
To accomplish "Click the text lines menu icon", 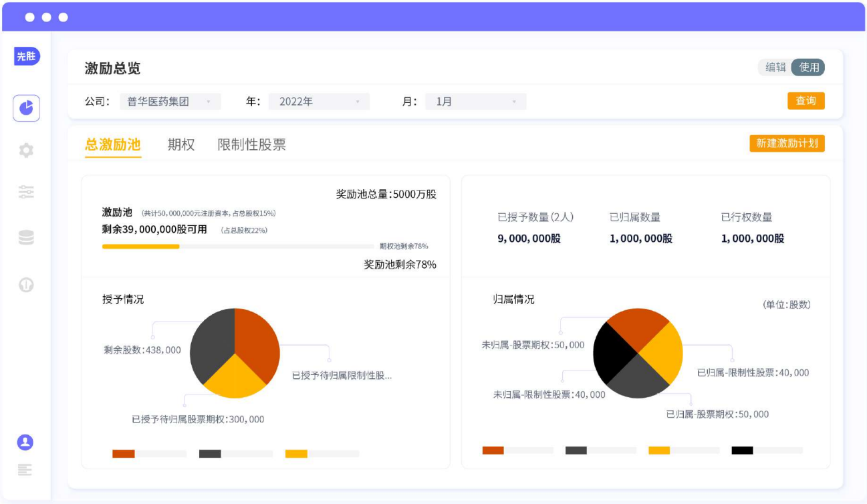I will pos(25,470).
